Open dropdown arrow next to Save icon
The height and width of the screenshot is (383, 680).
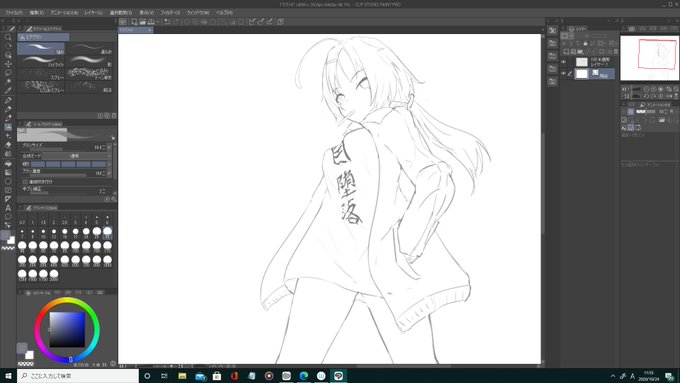(x=157, y=22)
